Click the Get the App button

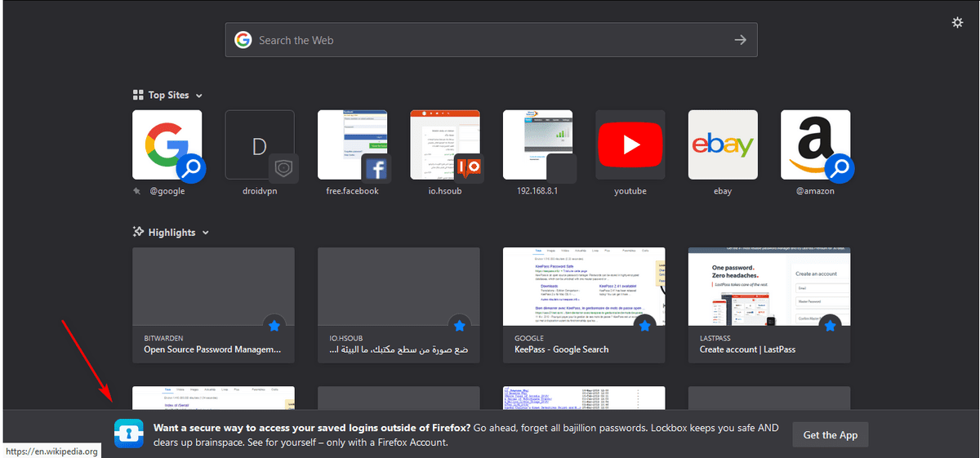(x=830, y=435)
